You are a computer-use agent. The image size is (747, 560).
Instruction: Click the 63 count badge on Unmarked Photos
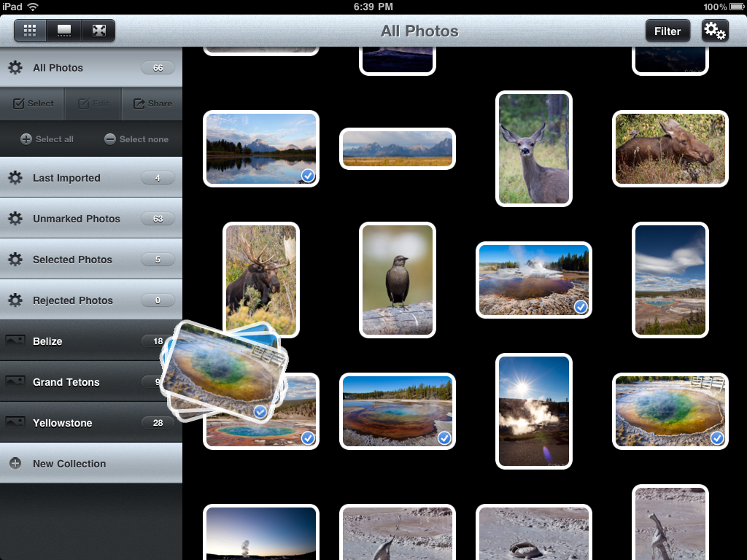pyautogui.click(x=158, y=219)
